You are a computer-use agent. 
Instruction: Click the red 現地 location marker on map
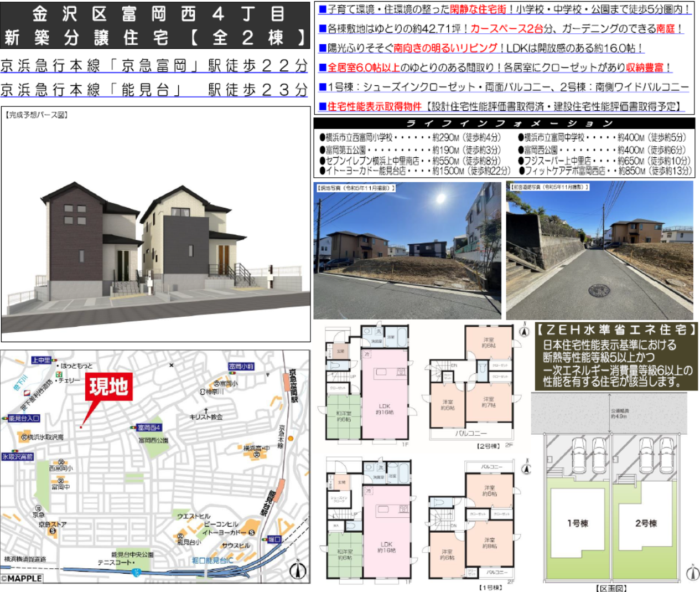pos(108,387)
